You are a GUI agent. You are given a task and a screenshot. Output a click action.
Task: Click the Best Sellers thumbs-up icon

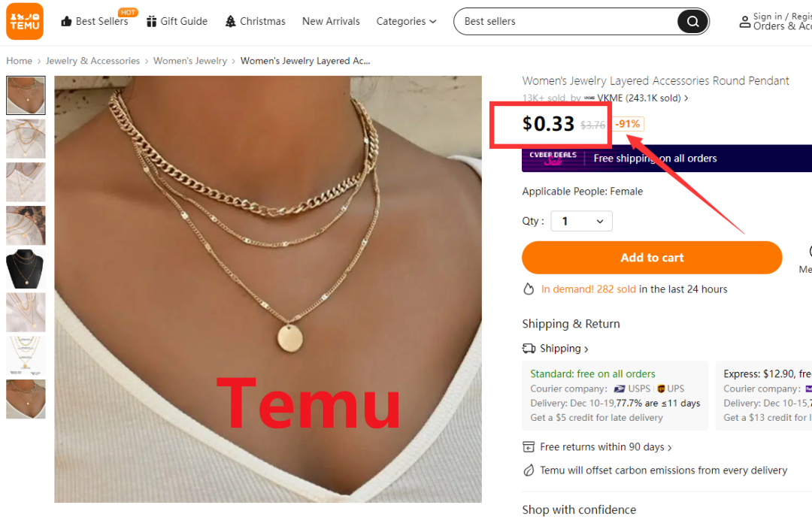pos(66,21)
